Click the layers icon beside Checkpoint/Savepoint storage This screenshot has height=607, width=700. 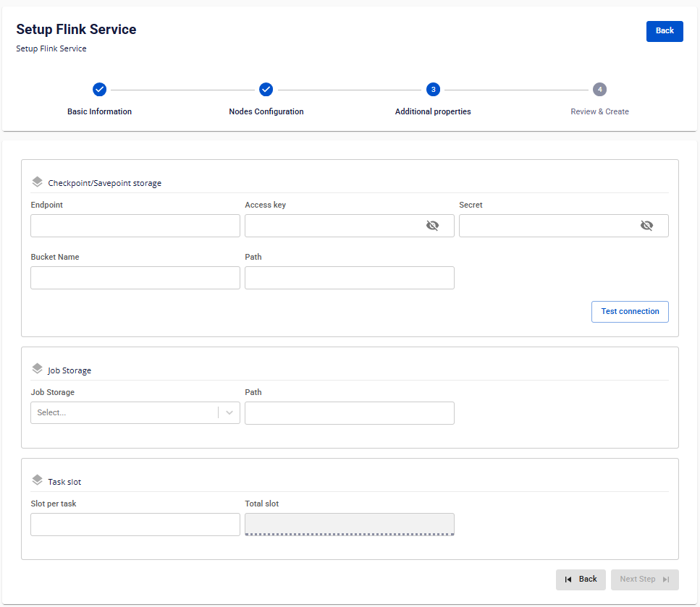[37, 182]
